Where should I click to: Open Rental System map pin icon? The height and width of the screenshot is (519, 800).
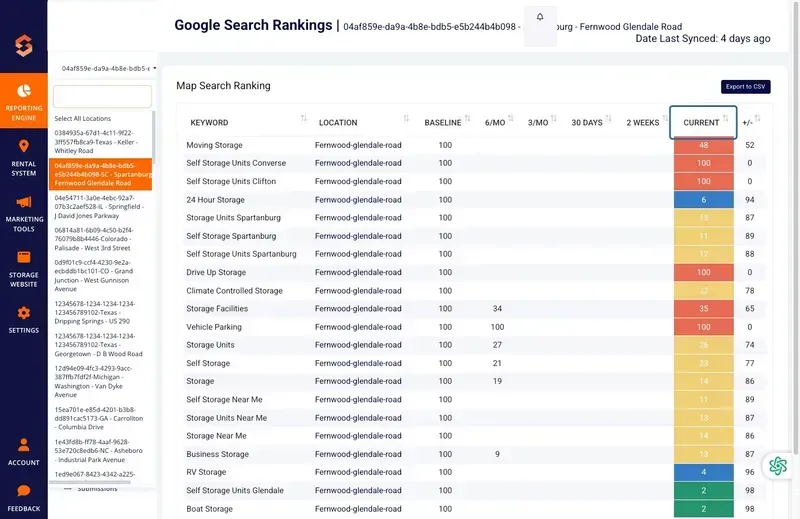point(23,146)
